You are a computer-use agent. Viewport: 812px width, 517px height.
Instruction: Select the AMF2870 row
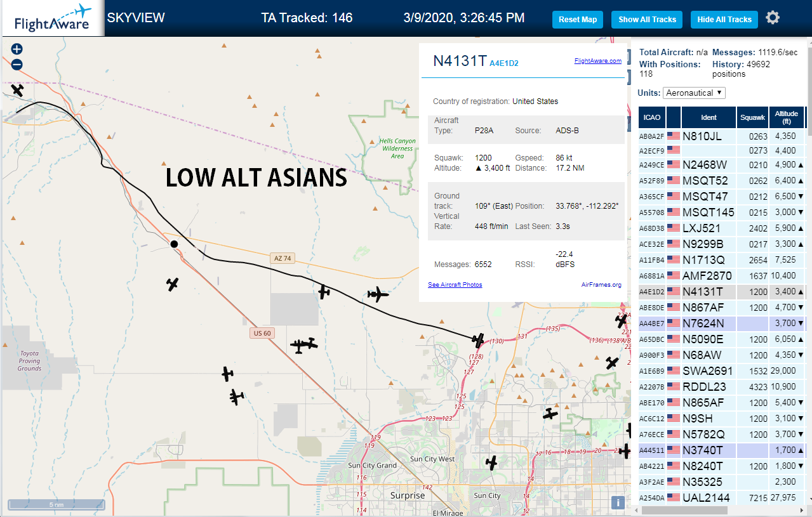click(722, 275)
